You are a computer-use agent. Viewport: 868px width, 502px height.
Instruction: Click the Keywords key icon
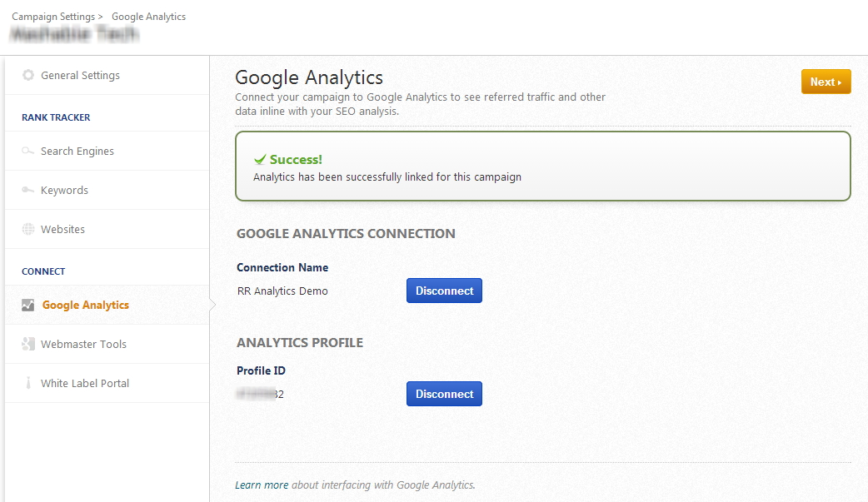[x=28, y=191]
